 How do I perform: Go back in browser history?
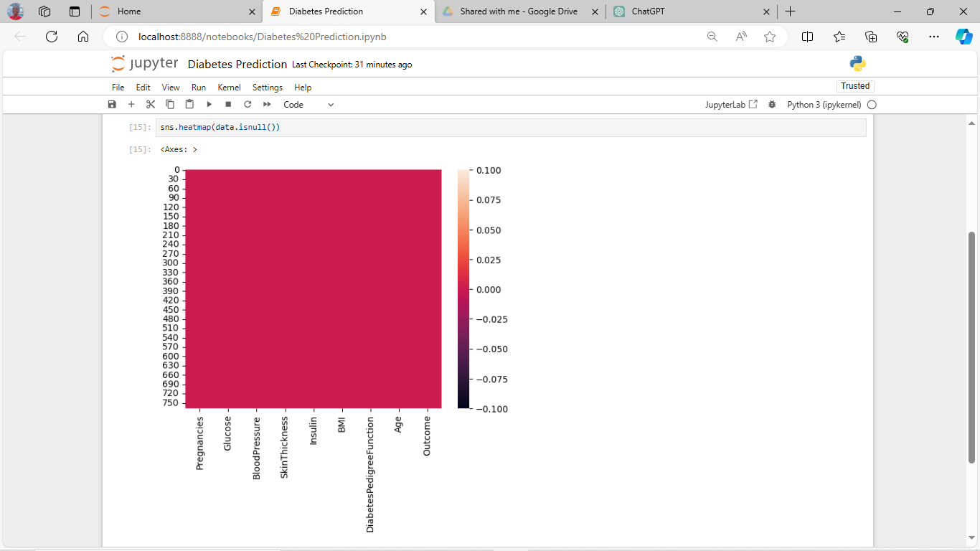click(20, 37)
